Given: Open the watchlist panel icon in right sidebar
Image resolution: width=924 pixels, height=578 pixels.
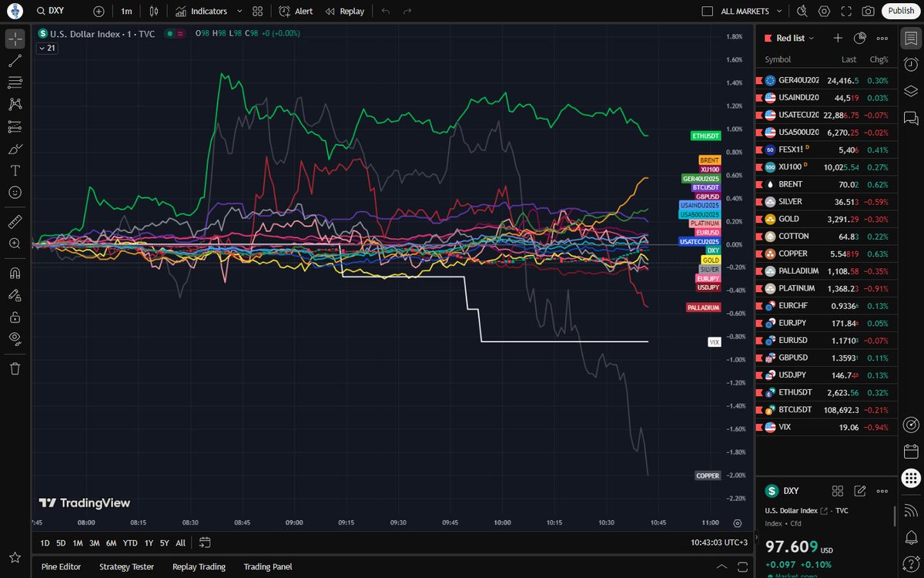Looking at the screenshot, I should click(x=911, y=39).
